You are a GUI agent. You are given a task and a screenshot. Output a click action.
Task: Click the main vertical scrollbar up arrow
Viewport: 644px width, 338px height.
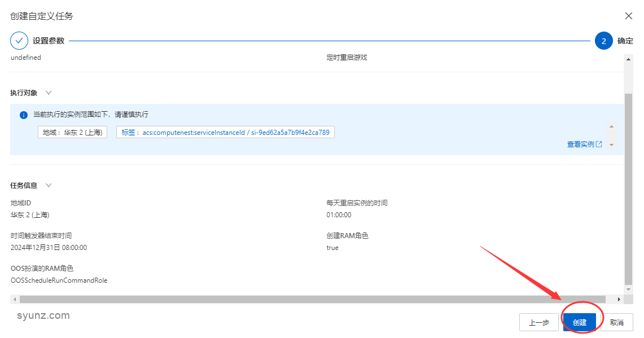(x=628, y=60)
